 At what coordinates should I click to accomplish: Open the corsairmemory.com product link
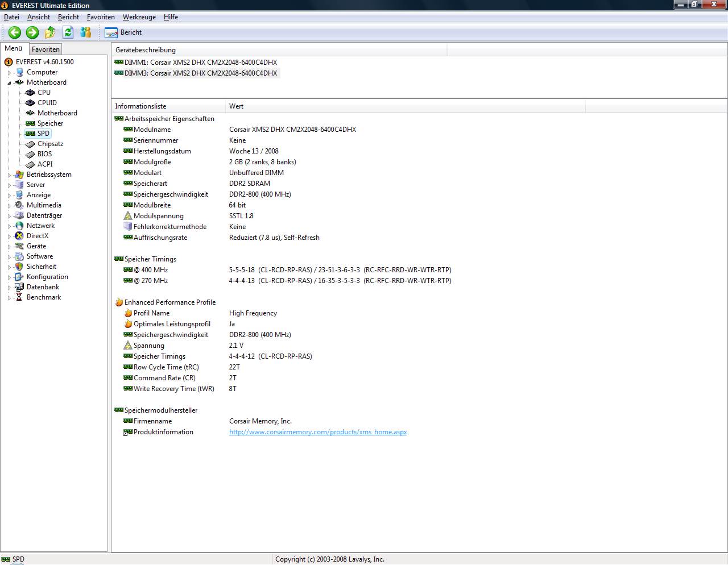(x=318, y=432)
